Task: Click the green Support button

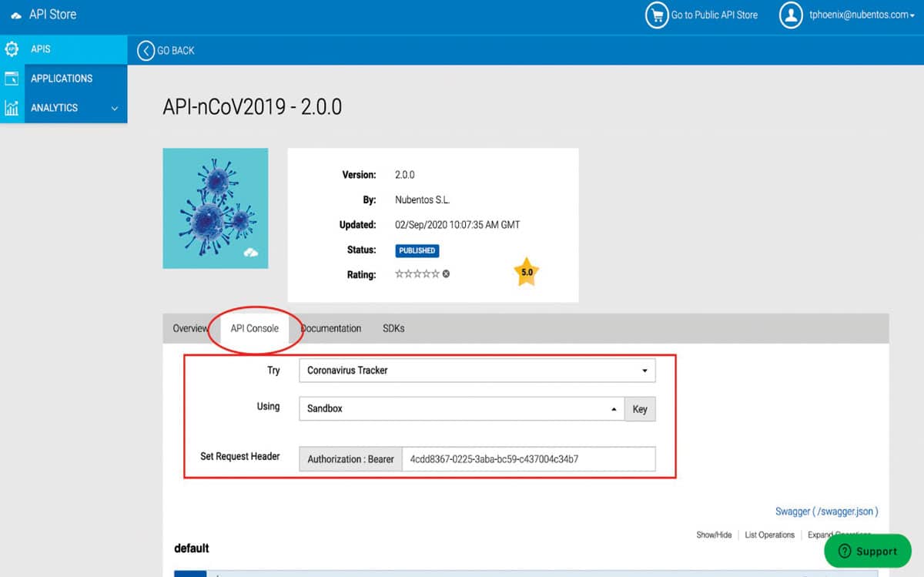Action: coord(867,551)
